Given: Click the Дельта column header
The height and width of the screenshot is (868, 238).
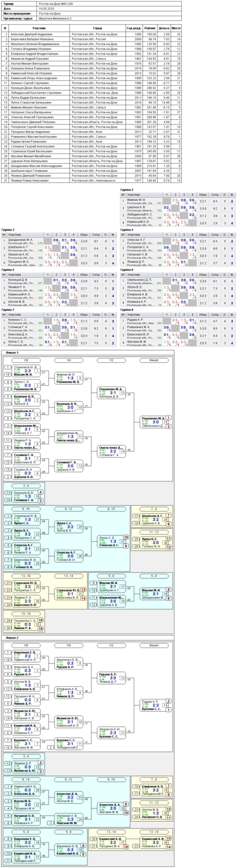Looking at the screenshot, I should pos(164,28).
